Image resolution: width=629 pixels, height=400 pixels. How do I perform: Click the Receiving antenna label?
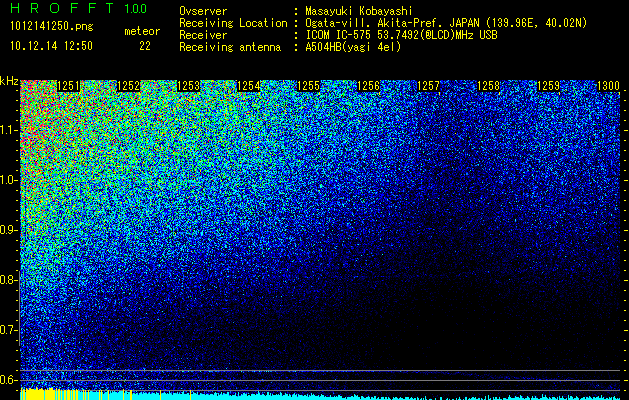[x=230, y=47]
